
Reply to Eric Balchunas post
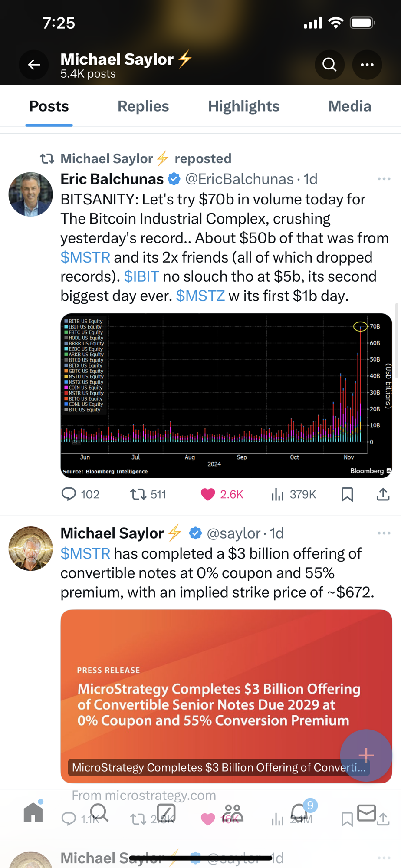click(x=69, y=494)
